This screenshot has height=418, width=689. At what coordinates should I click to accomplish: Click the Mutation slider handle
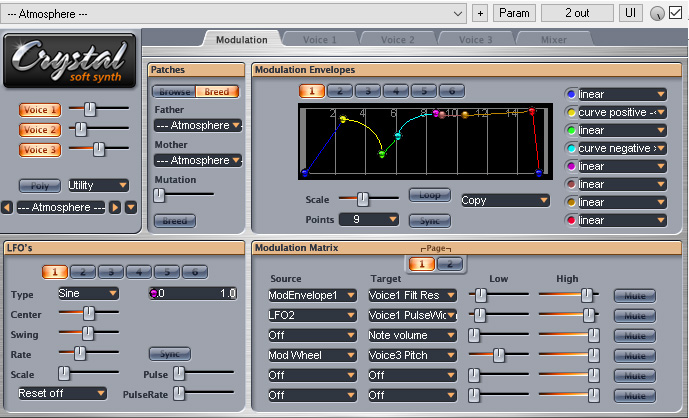159,195
